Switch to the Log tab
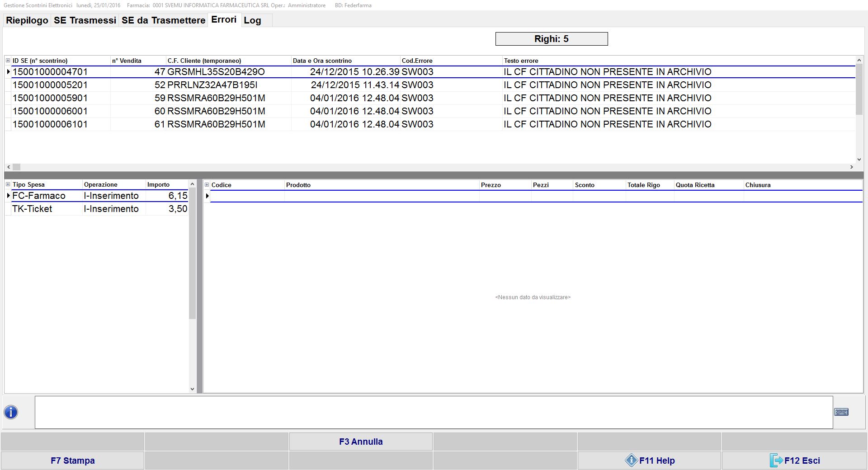 point(252,20)
